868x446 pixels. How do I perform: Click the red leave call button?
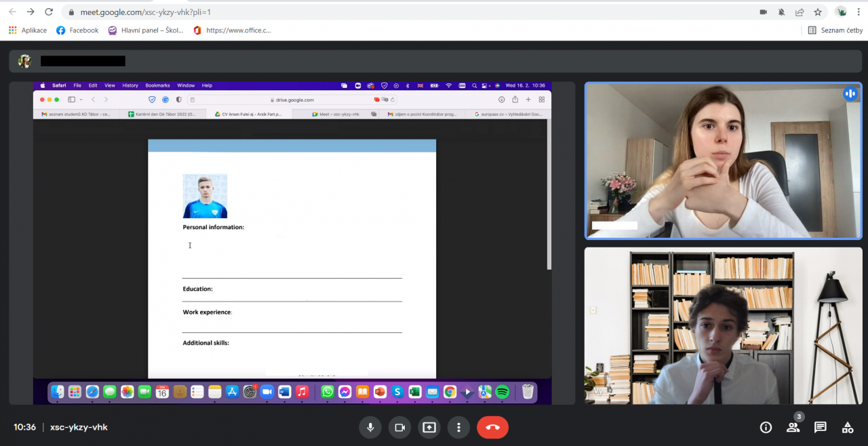point(492,427)
